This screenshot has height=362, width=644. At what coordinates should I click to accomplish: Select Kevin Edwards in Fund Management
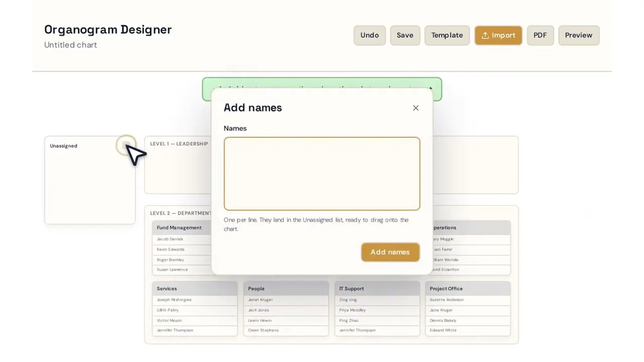click(182, 249)
